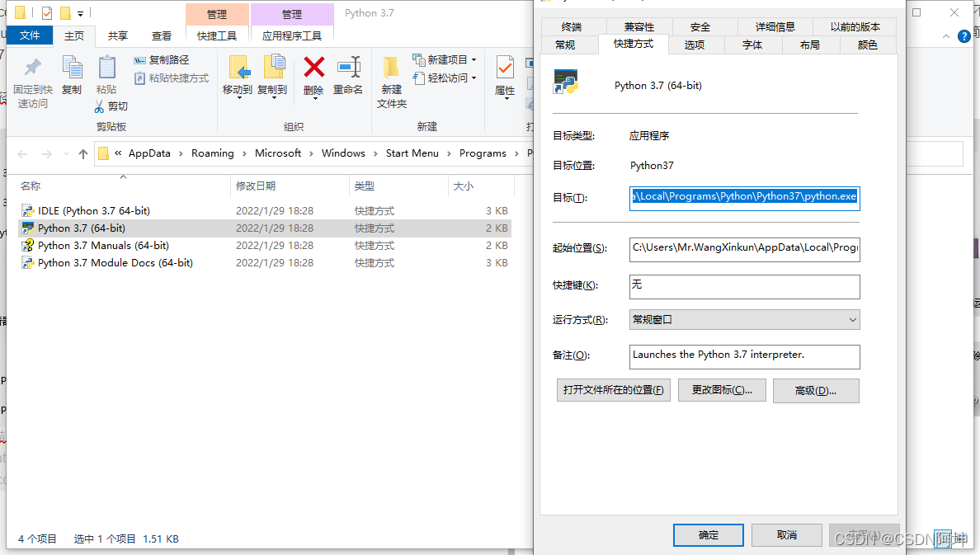
Task: Open the Run mode (常规窗口) combo box
Action: (x=744, y=320)
